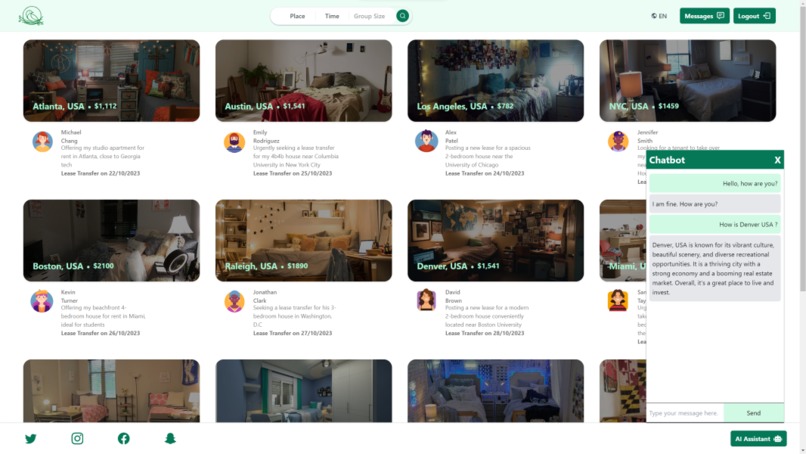Click Kevin Turner's avatar

pyautogui.click(x=42, y=301)
